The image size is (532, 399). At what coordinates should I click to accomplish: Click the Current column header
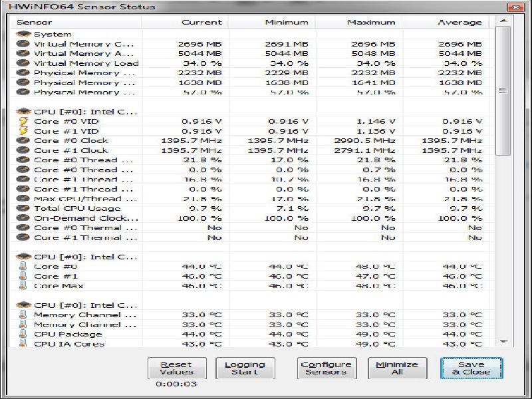coord(185,23)
